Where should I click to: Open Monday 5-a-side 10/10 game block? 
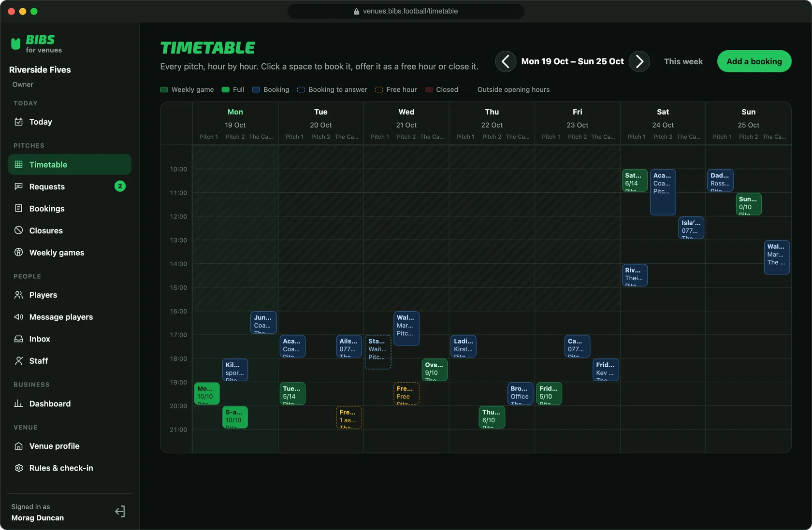235,417
